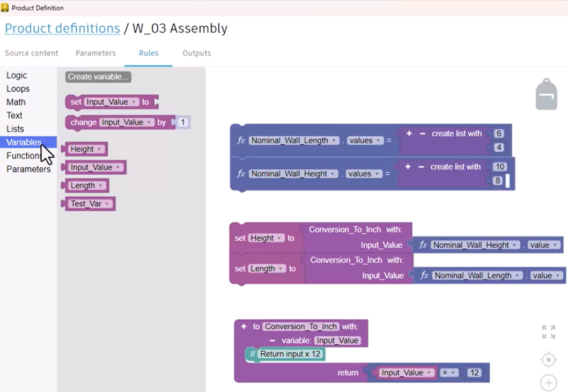Click the minus icon beside variable: Input_Value
The image size is (568, 392).
tap(272, 341)
